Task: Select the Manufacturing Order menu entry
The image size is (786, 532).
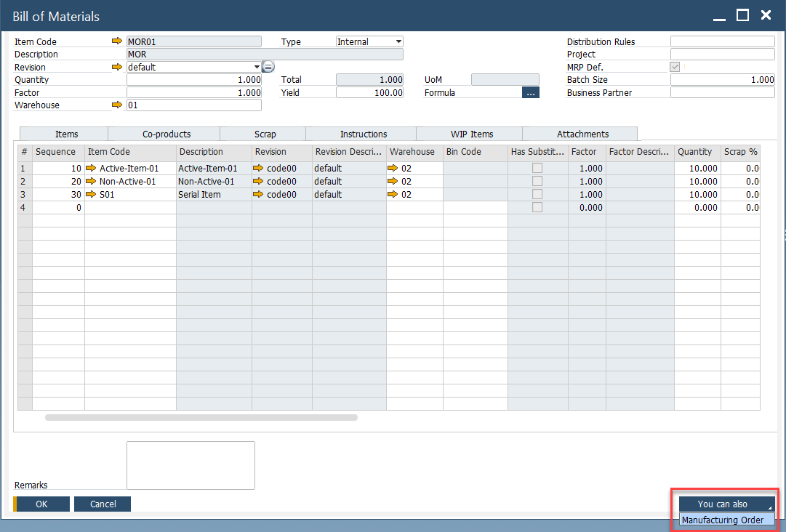Action: click(x=723, y=520)
